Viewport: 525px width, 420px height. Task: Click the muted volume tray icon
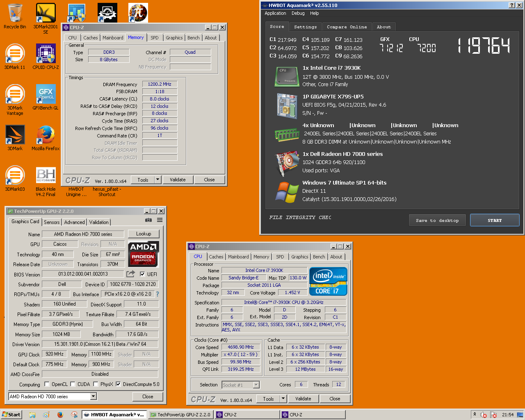tap(484, 415)
